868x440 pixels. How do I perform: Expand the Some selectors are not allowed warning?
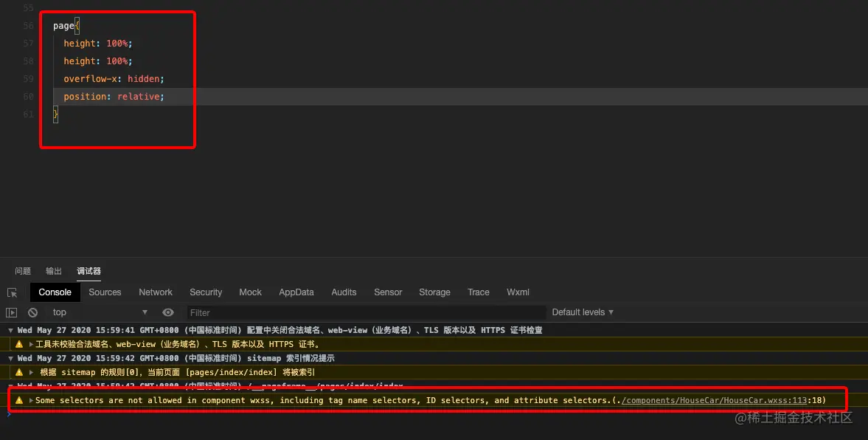[x=31, y=400]
